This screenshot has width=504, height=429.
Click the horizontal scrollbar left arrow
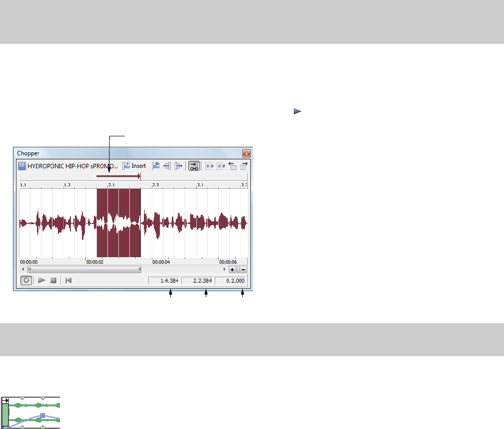(x=23, y=269)
